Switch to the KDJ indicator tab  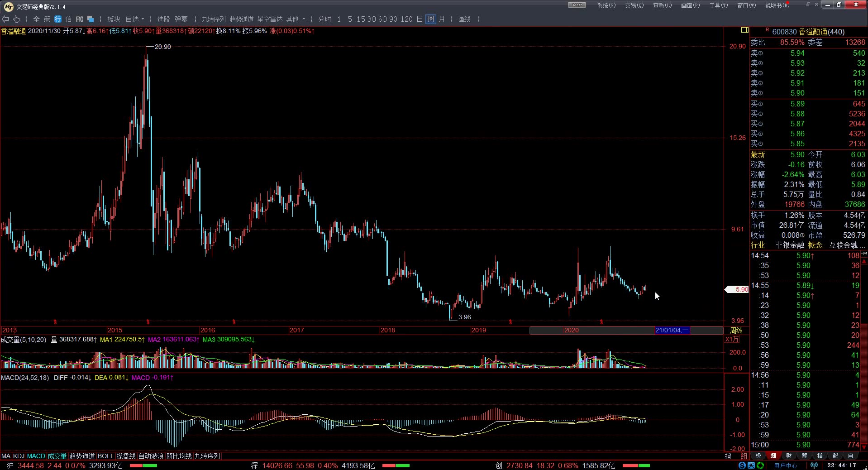tap(19, 456)
